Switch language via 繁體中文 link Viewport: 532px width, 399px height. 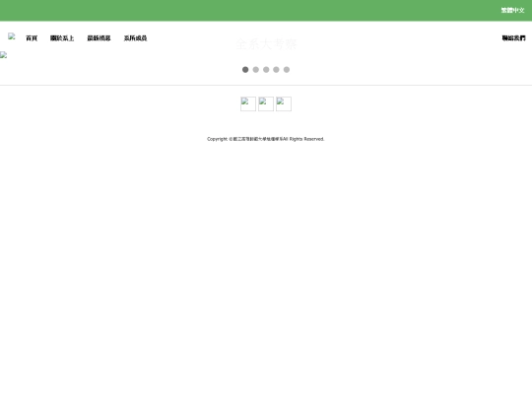(x=512, y=10)
